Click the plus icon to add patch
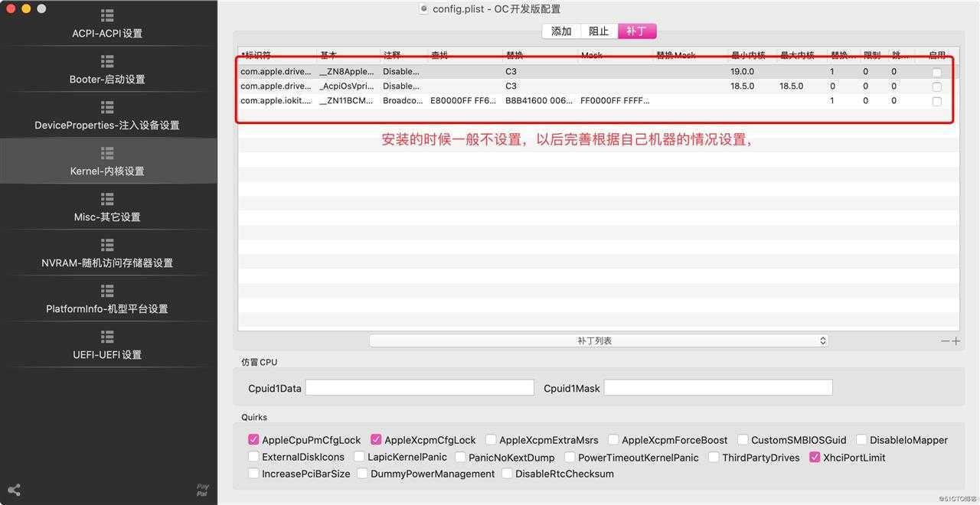Image resolution: width=980 pixels, height=505 pixels. 955,341
